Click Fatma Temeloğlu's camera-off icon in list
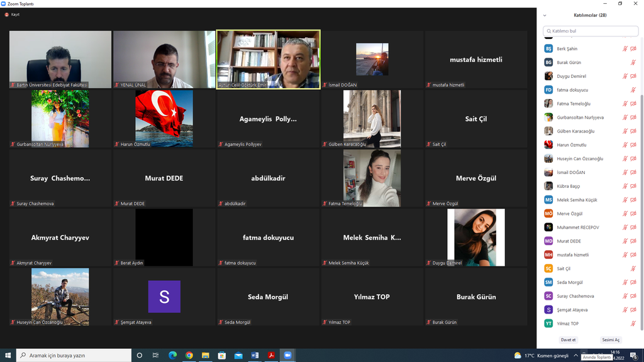This screenshot has width=644, height=362. coord(633,104)
